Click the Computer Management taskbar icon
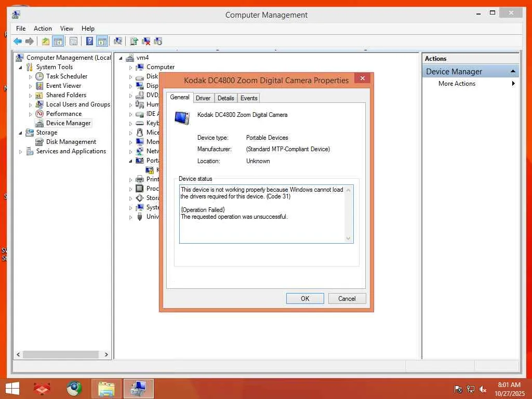Image resolution: width=532 pixels, height=399 pixels. coord(138,389)
